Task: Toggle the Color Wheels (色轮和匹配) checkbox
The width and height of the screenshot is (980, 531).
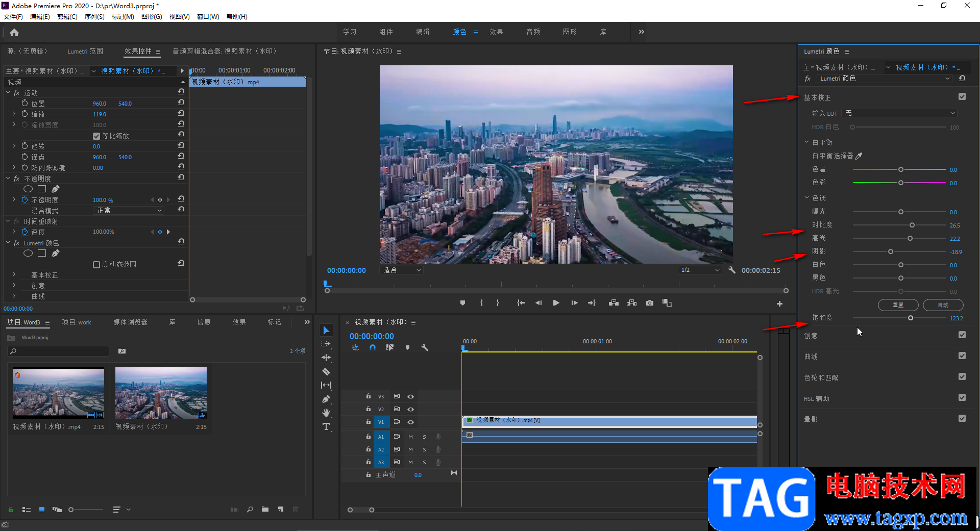Action: (962, 376)
